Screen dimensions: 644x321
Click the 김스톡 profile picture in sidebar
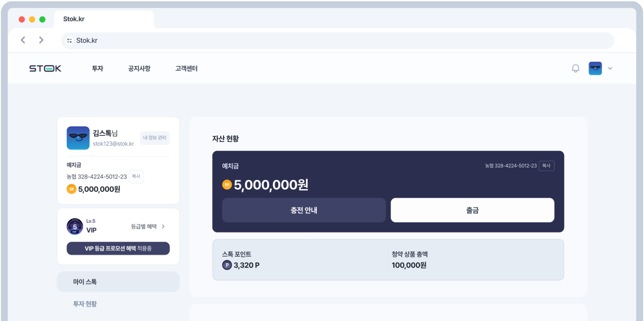click(x=78, y=138)
